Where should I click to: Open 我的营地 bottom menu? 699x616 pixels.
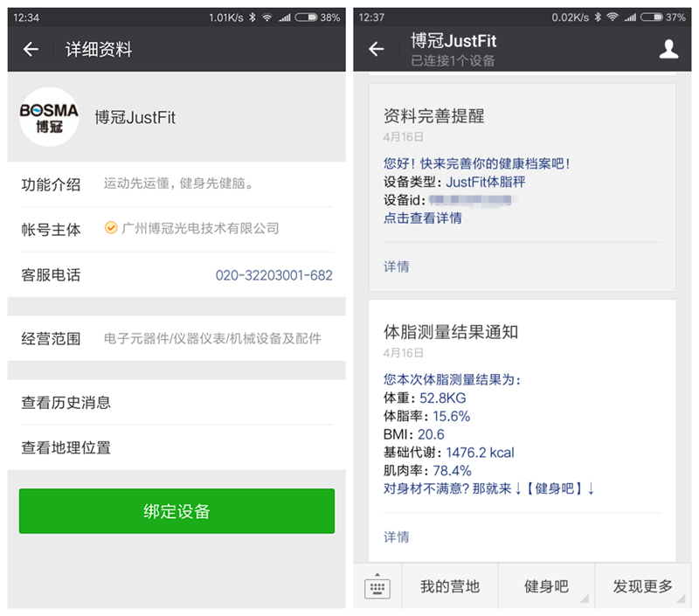click(x=450, y=586)
